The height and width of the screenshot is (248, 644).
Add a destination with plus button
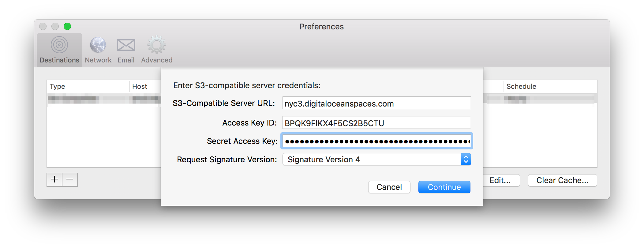pyautogui.click(x=54, y=179)
